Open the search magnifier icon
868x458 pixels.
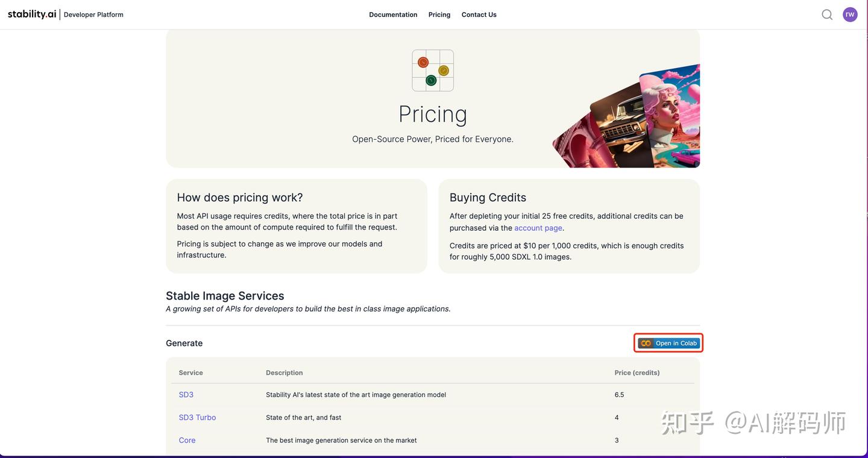pos(827,14)
